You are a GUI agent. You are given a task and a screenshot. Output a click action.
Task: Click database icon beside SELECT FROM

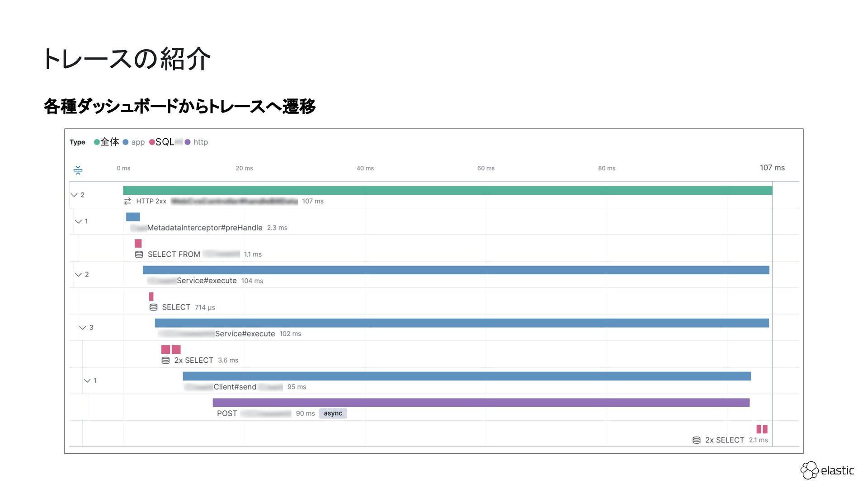(x=139, y=254)
